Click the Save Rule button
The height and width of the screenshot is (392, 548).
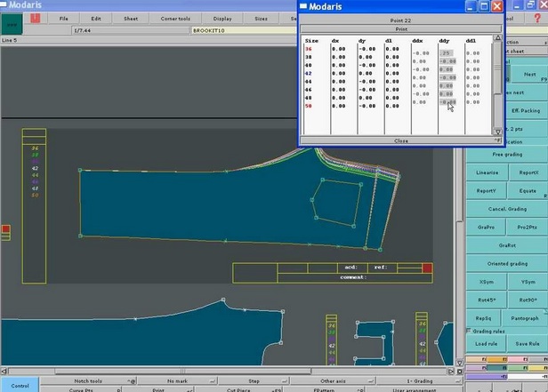click(x=527, y=344)
